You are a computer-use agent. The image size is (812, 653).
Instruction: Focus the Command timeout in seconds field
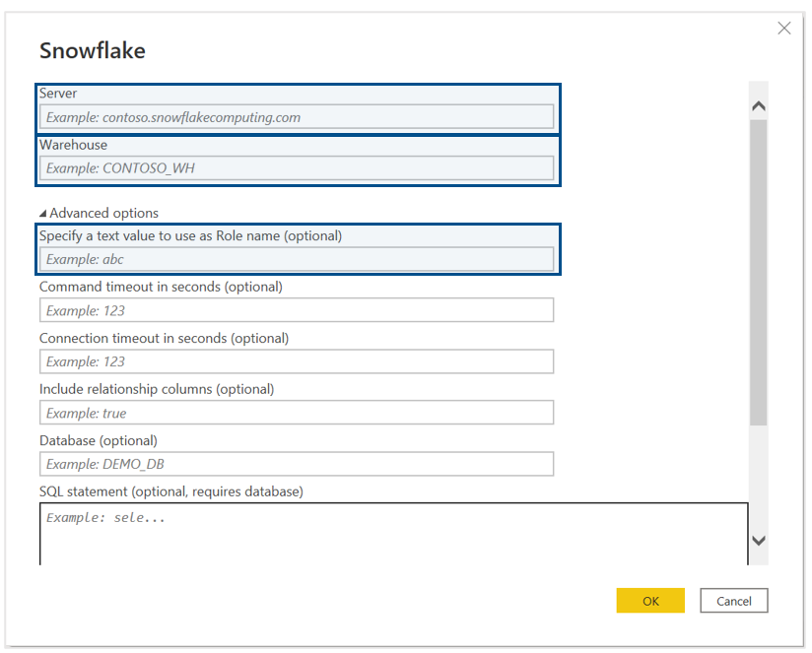point(297,310)
